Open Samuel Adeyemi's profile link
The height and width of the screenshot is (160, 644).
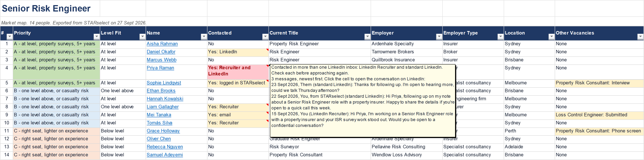[x=165, y=155]
